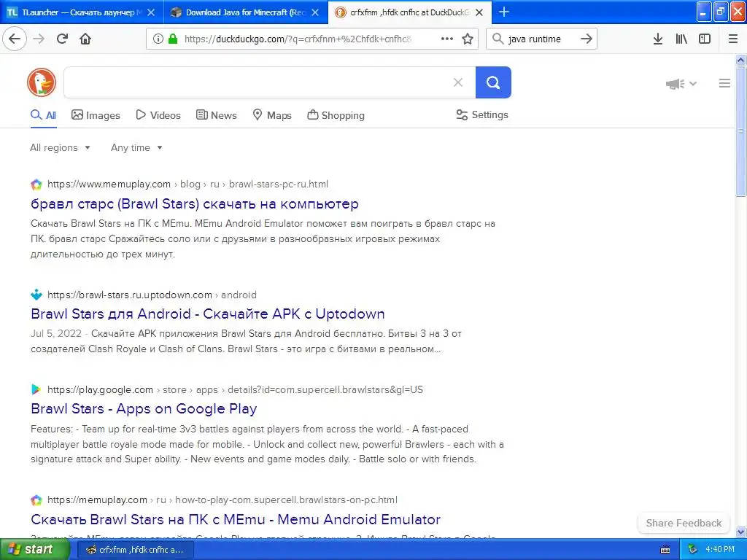Switch to the TLauncher tab

[82, 12]
